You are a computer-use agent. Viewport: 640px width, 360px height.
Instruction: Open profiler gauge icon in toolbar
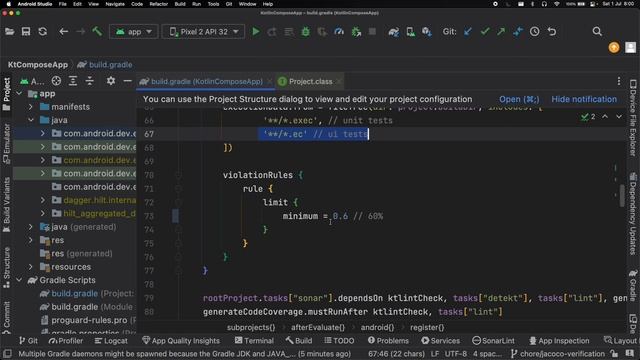[339, 31]
